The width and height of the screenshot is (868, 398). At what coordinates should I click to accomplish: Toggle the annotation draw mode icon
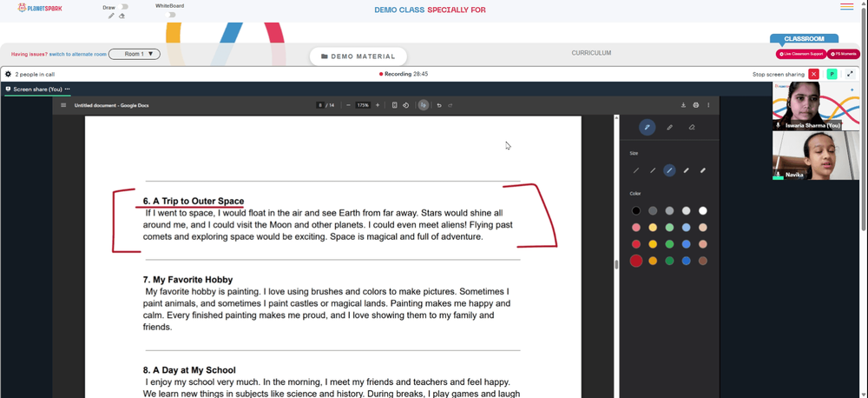[424, 105]
